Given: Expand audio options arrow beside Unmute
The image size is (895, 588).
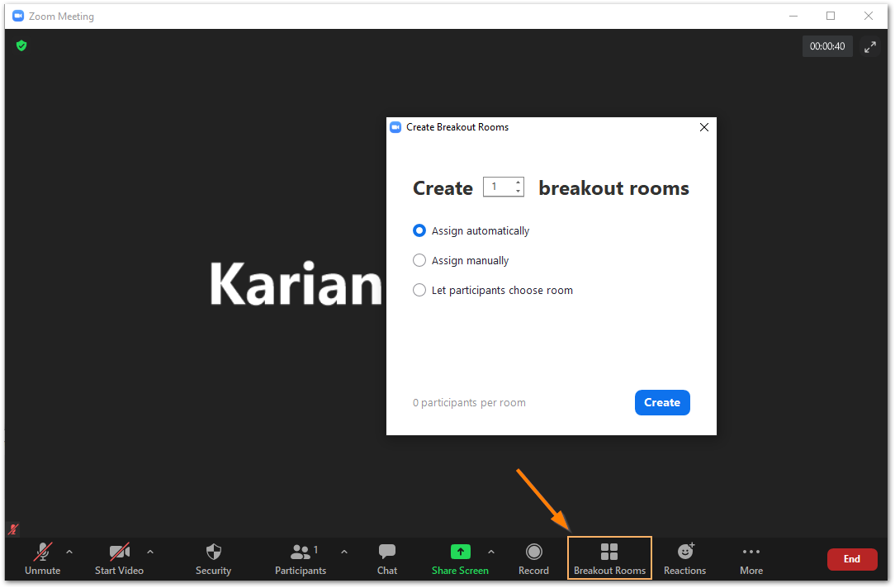Looking at the screenshot, I should click(69, 552).
